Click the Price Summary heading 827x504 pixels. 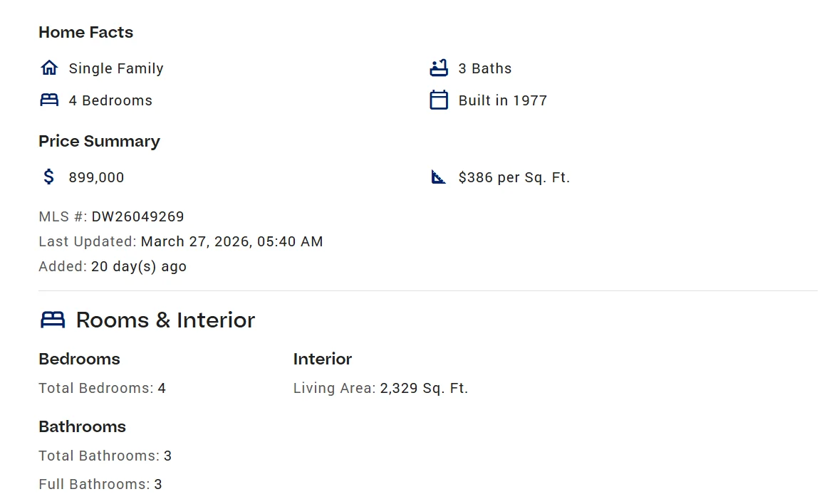click(x=99, y=141)
